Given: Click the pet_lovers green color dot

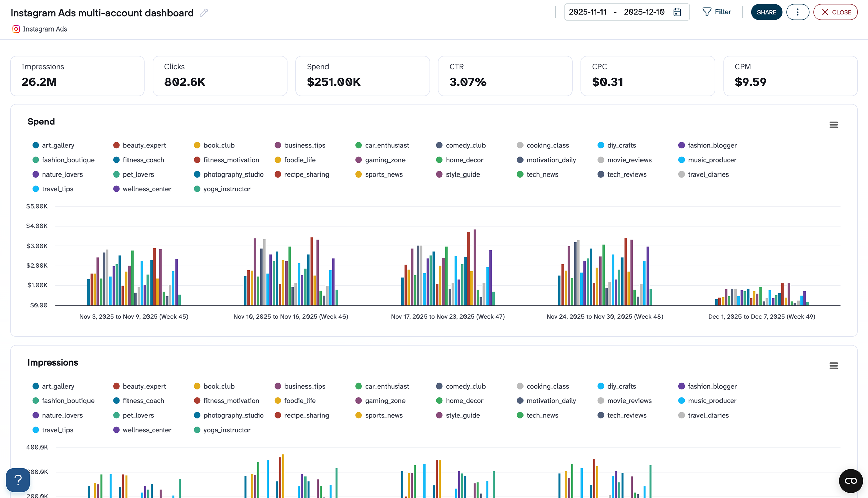Looking at the screenshot, I should (x=116, y=174).
